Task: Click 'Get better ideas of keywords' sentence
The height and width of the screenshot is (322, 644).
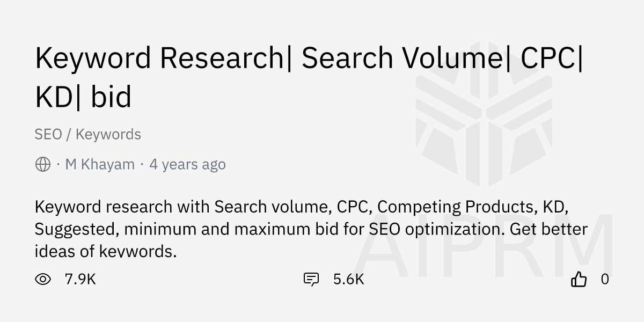Action: point(311,240)
